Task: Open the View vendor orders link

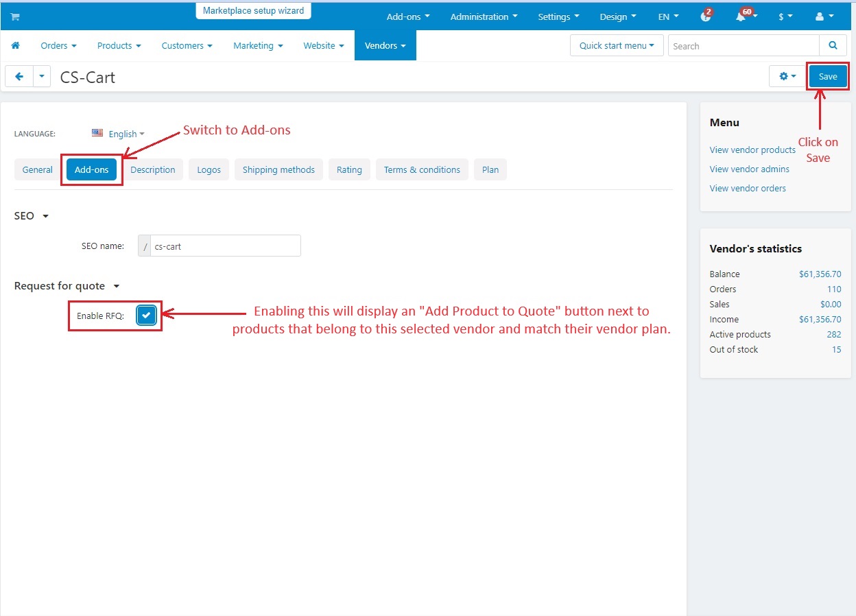Action: tap(747, 188)
